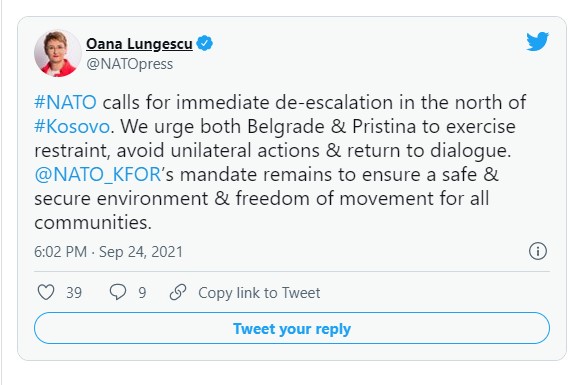Open the @NATO_KFOR mention
The image size is (575, 385).
point(98,174)
